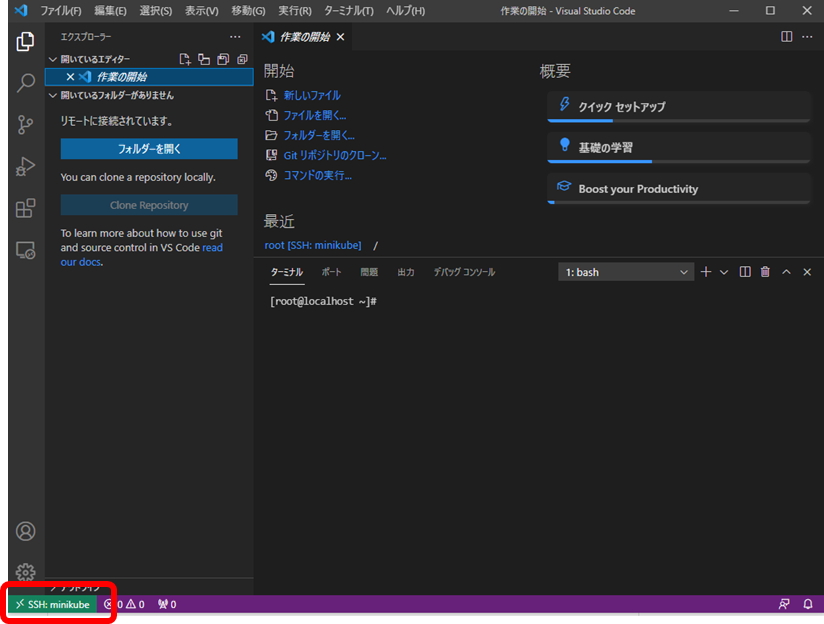The width and height of the screenshot is (824, 624).
Task: Switch to the ターミナル panel tab
Action: (x=287, y=272)
